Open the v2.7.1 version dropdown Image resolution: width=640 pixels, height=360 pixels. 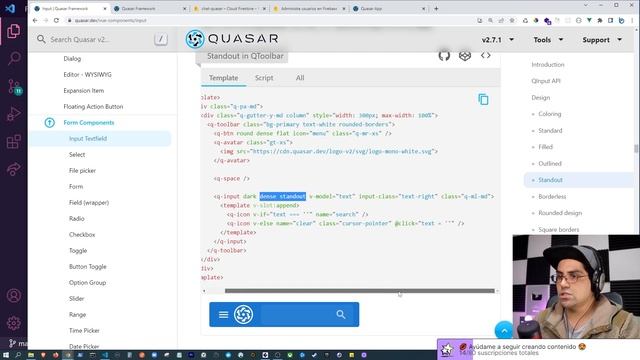point(498,40)
